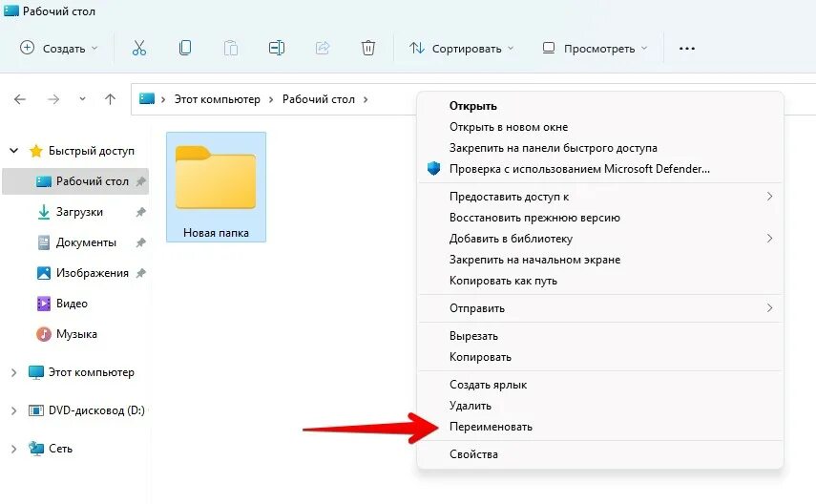Click Этот компьютер in address bar

[217, 99]
